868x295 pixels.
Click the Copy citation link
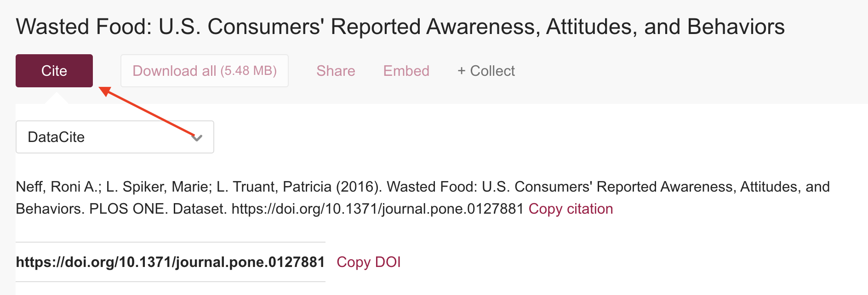[x=571, y=209]
